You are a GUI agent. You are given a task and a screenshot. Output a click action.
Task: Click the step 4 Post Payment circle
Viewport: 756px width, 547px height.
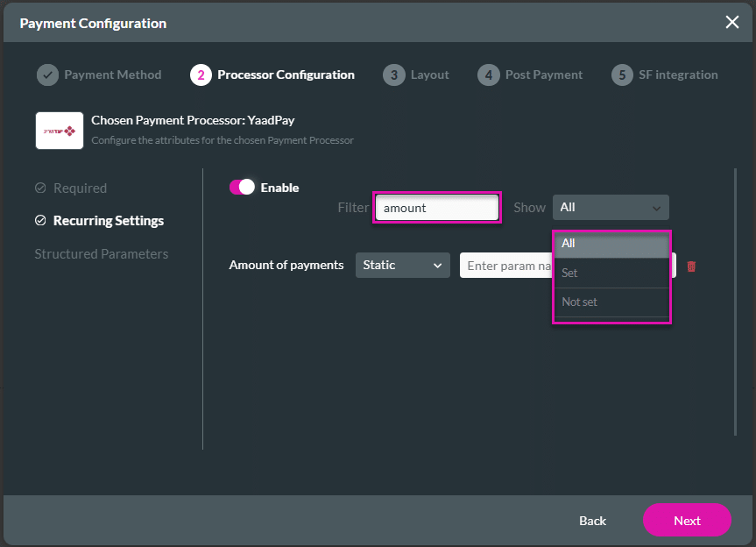(x=488, y=75)
